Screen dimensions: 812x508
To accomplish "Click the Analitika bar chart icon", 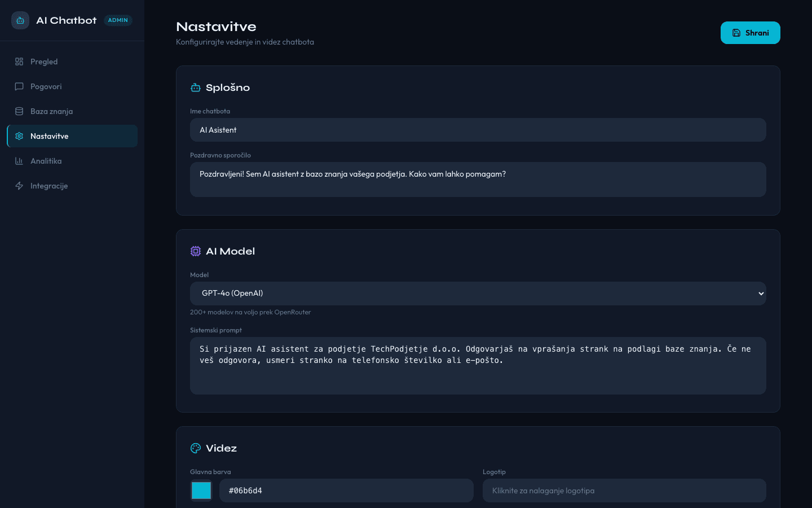I will pyautogui.click(x=19, y=161).
